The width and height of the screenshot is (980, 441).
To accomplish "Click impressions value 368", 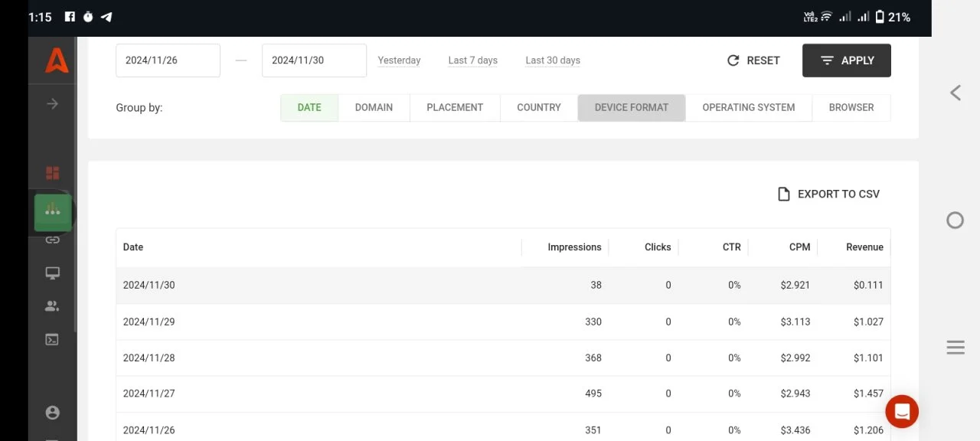I will click(593, 358).
